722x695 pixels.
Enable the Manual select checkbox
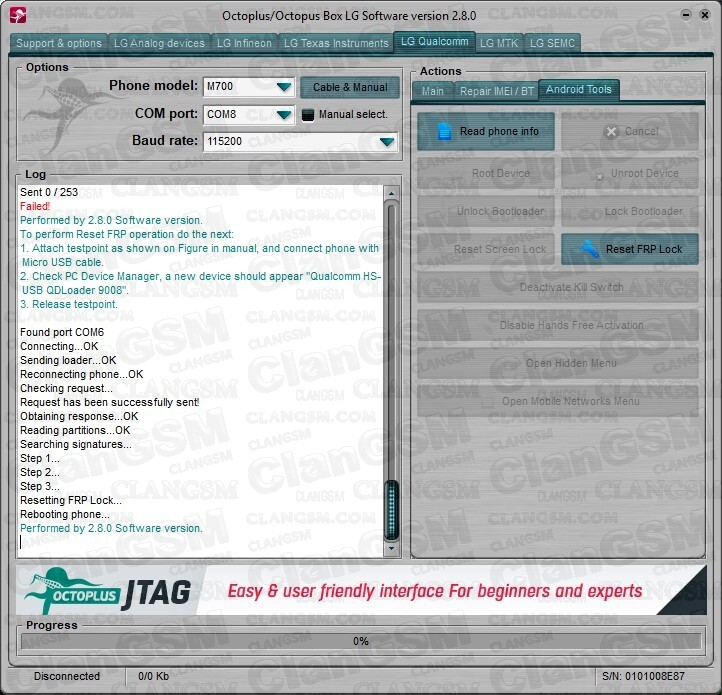(x=309, y=115)
